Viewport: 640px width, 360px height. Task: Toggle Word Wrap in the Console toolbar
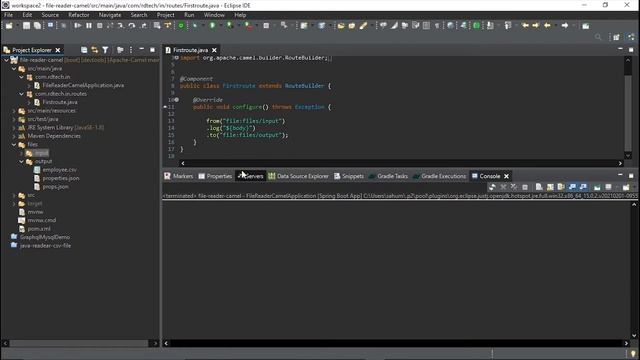pos(561,187)
